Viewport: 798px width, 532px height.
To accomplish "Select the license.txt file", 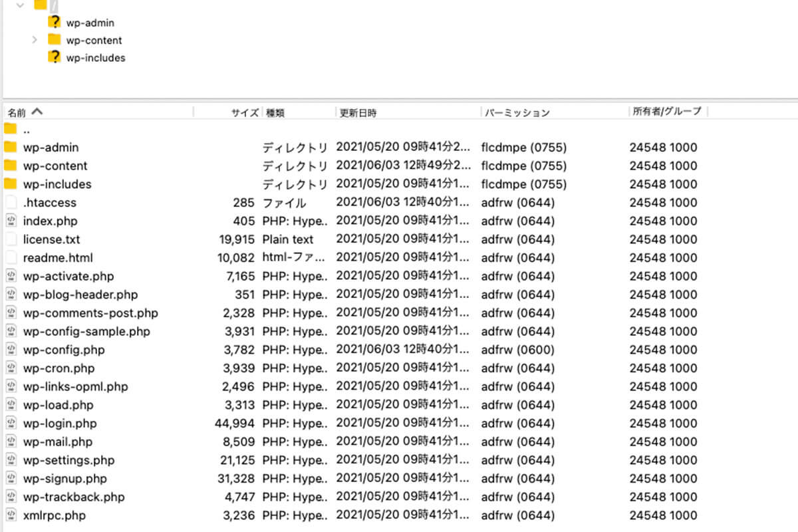I will tap(51, 239).
